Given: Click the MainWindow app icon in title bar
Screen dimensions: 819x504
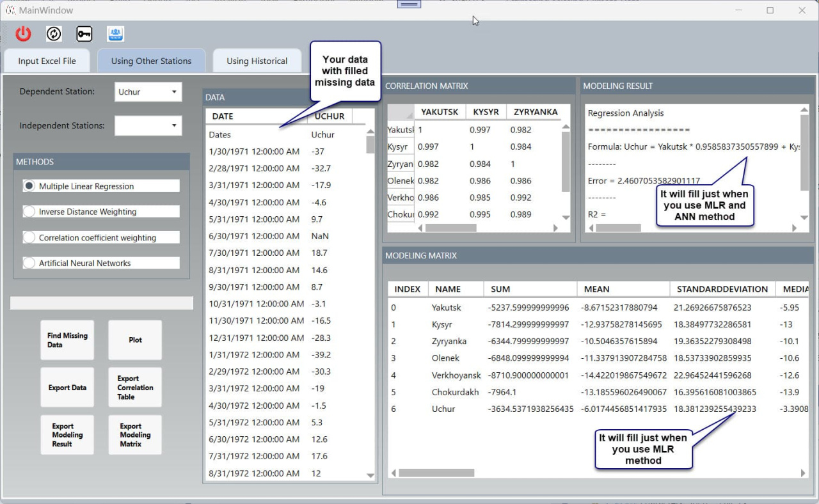Looking at the screenshot, I should (11, 10).
